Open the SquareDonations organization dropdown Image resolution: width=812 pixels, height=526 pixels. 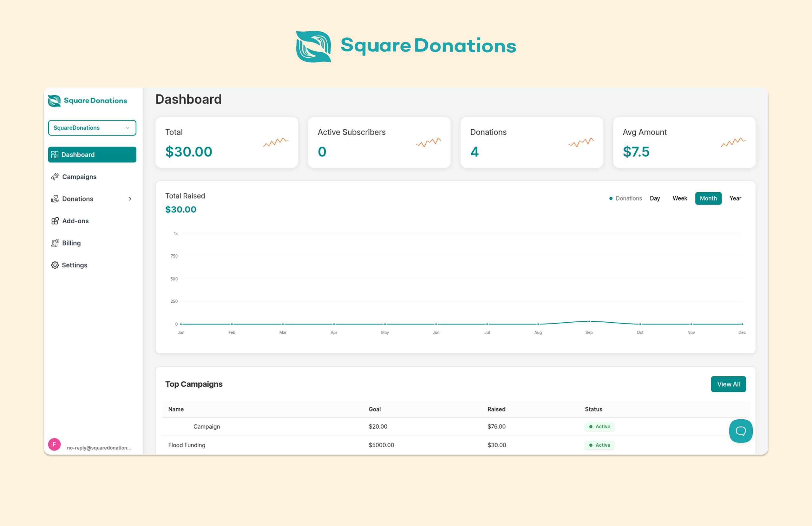tap(92, 128)
